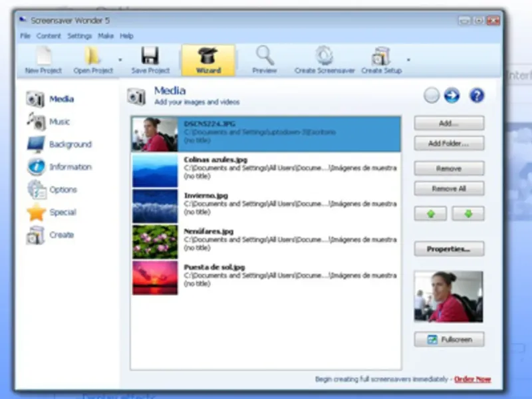Viewport: 532px width, 399px height.
Task: Open the File menu
Action: (25, 36)
